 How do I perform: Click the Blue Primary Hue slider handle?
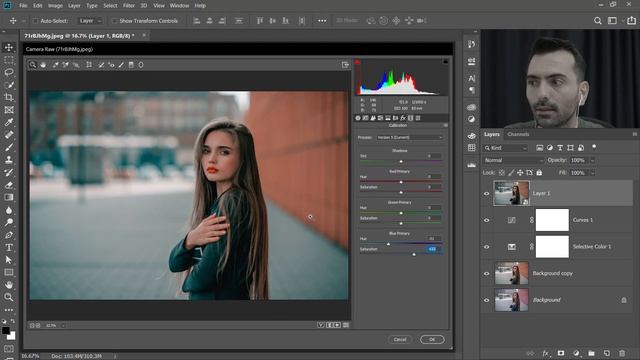point(388,244)
